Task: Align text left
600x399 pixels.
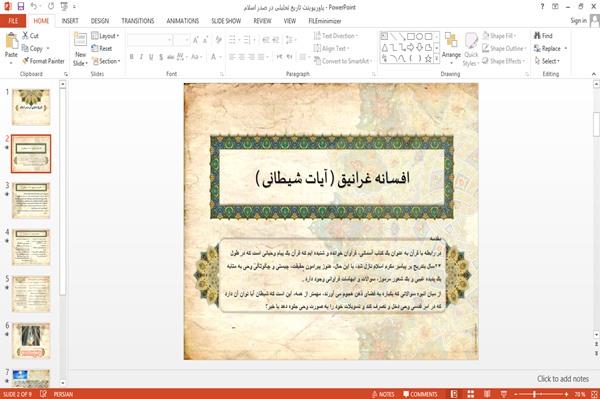Action: coord(232,57)
